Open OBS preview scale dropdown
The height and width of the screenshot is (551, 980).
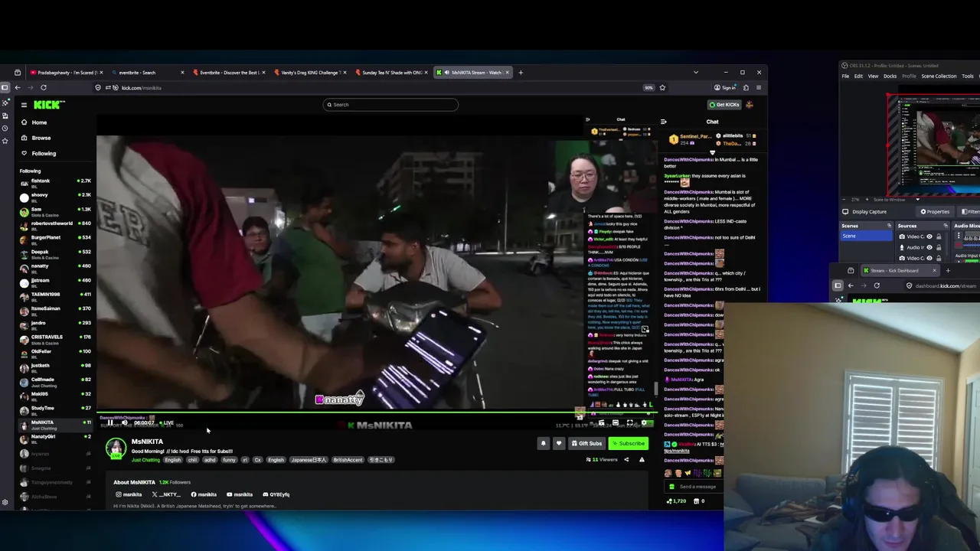(918, 200)
